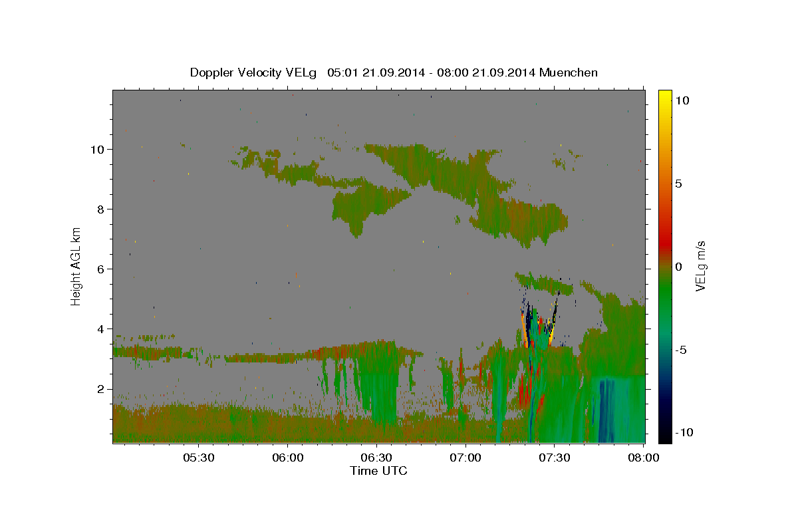Image resolution: width=798 pixels, height=532 pixels.
Task: Click the 06:30 time tick label
Action: 377,458
